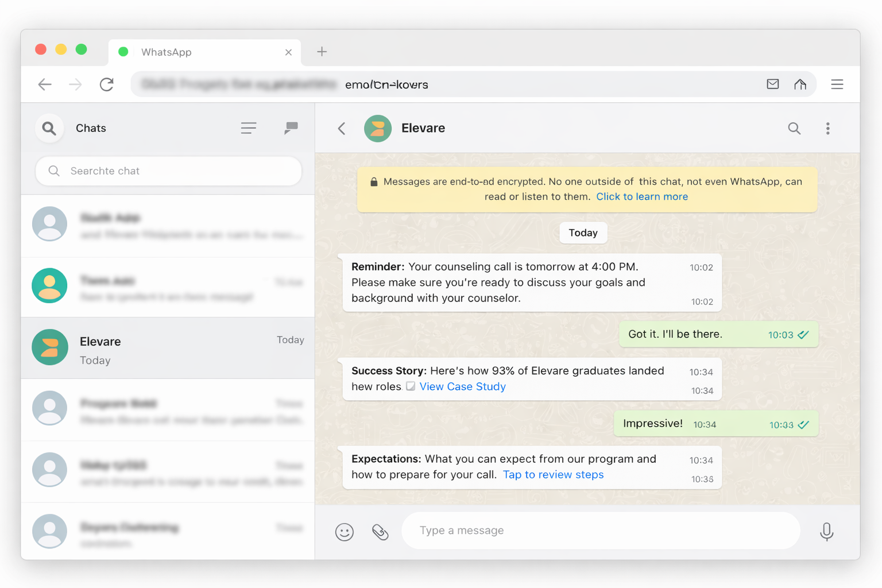Click the encryption Click to learn more link

641,196
